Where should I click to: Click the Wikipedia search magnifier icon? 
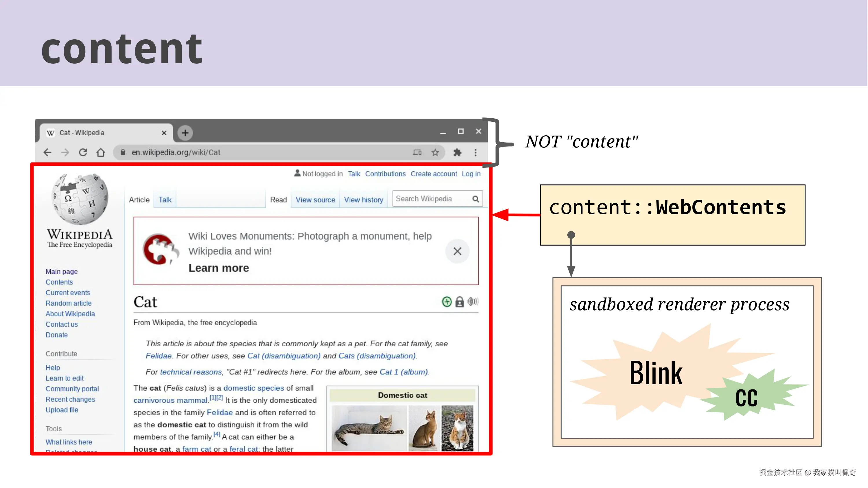pos(475,199)
